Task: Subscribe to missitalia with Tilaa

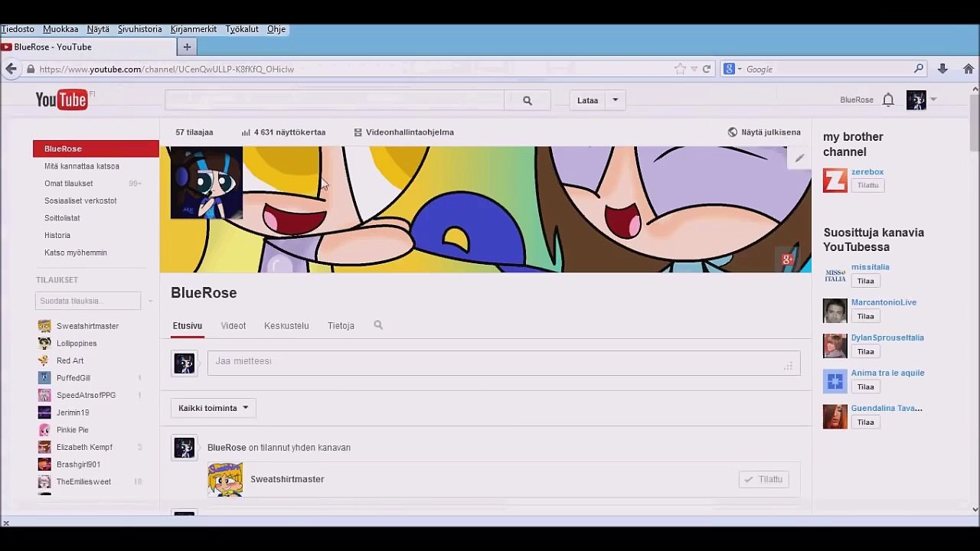Action: click(x=866, y=281)
